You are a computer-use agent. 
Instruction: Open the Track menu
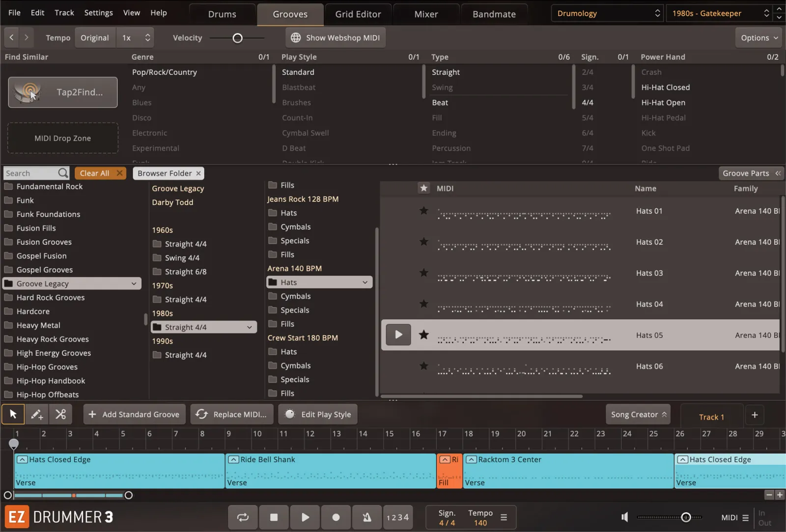point(64,13)
